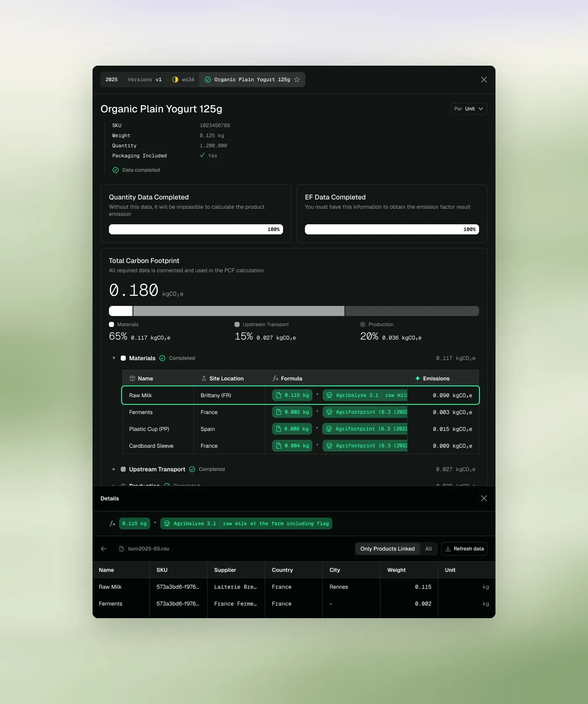Screen dimensions: 588x704
Task: Open the Per Unit dropdown
Action: tap(469, 109)
